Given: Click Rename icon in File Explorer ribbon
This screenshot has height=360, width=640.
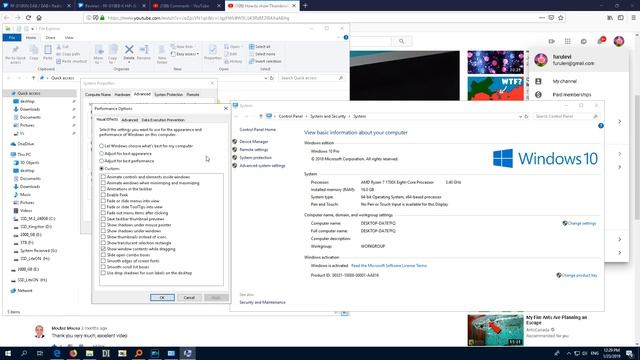Looking at the screenshot, I should (x=144, y=50).
